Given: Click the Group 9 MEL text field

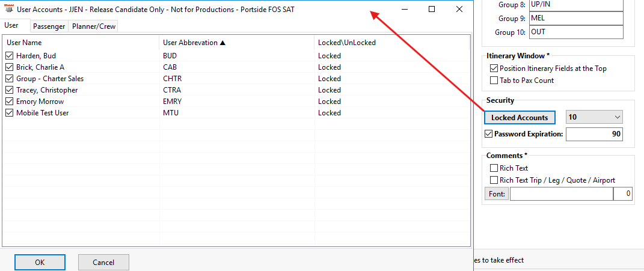Looking at the screenshot, I should [575, 18].
